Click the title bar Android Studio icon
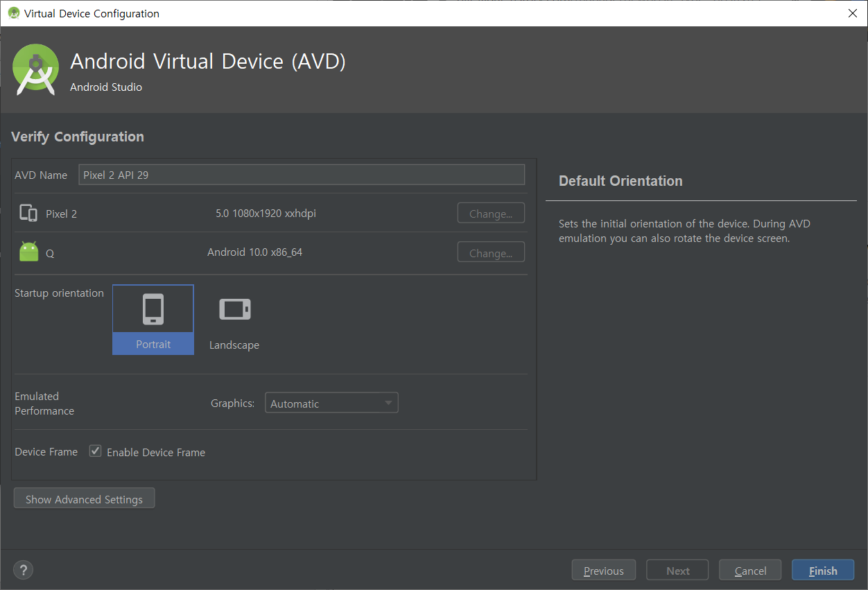 pyautogui.click(x=13, y=13)
